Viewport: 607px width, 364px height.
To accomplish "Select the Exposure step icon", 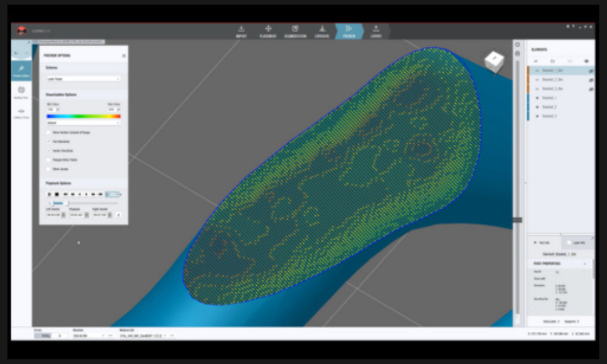I will (x=322, y=31).
